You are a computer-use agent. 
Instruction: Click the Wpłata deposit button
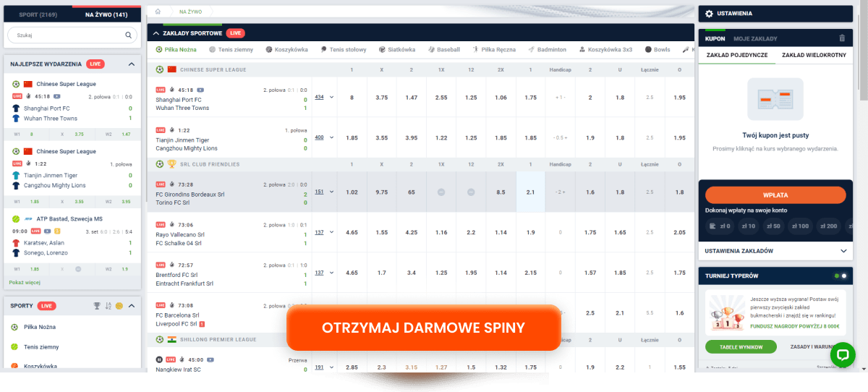click(775, 195)
